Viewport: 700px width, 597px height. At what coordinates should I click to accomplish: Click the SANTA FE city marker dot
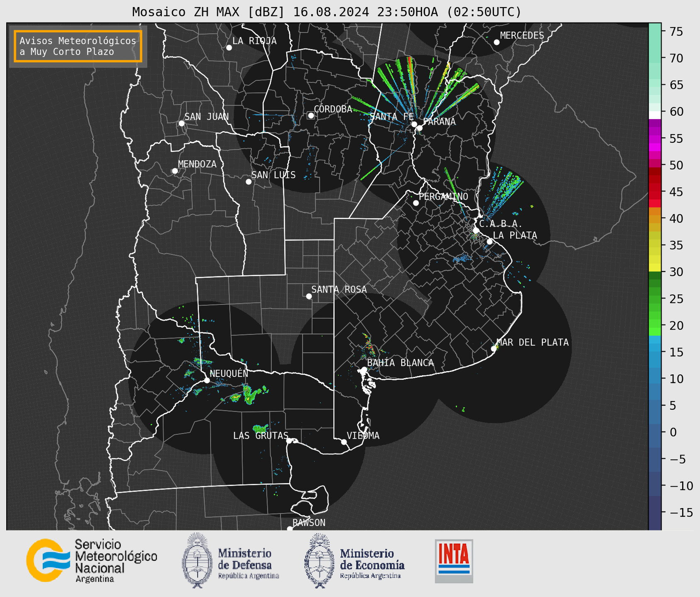(414, 124)
